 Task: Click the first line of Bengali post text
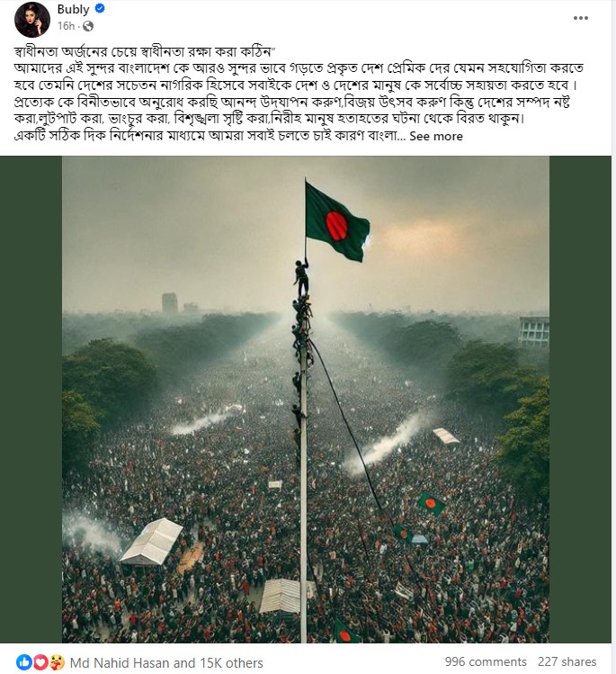point(145,52)
